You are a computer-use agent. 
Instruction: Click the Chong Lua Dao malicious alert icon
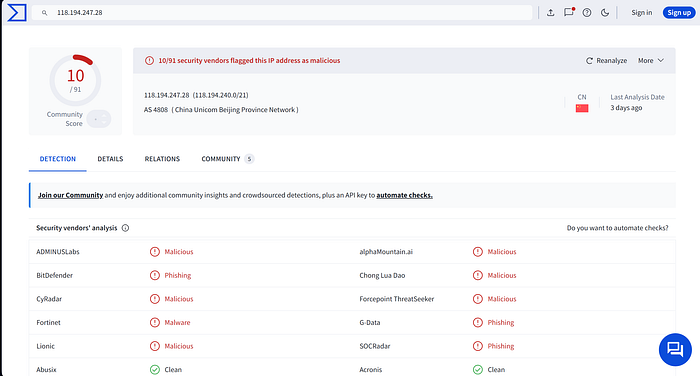pyautogui.click(x=478, y=275)
